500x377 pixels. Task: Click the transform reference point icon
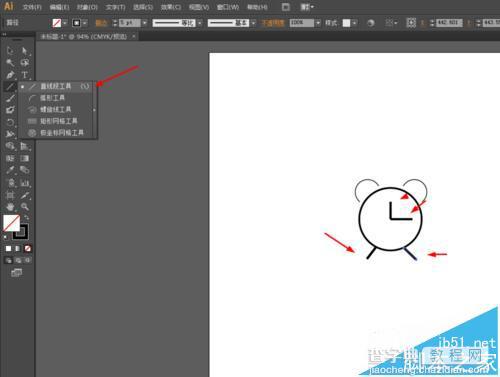(411, 23)
